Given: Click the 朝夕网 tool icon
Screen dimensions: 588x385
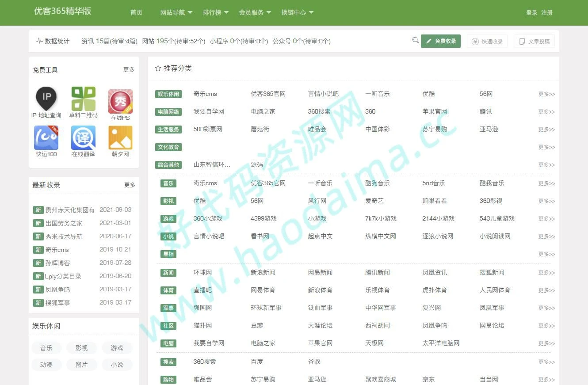Looking at the screenshot, I should point(120,137).
